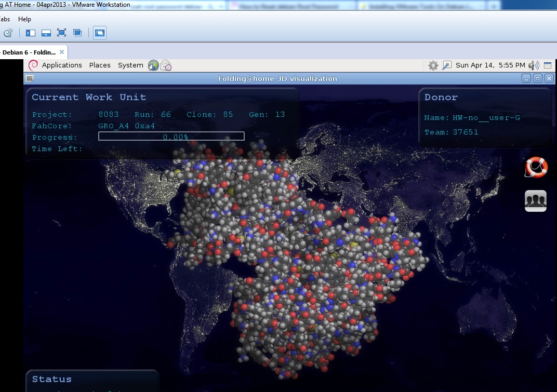Toggle the VMware console view button
557x392 pixels.
click(x=100, y=33)
